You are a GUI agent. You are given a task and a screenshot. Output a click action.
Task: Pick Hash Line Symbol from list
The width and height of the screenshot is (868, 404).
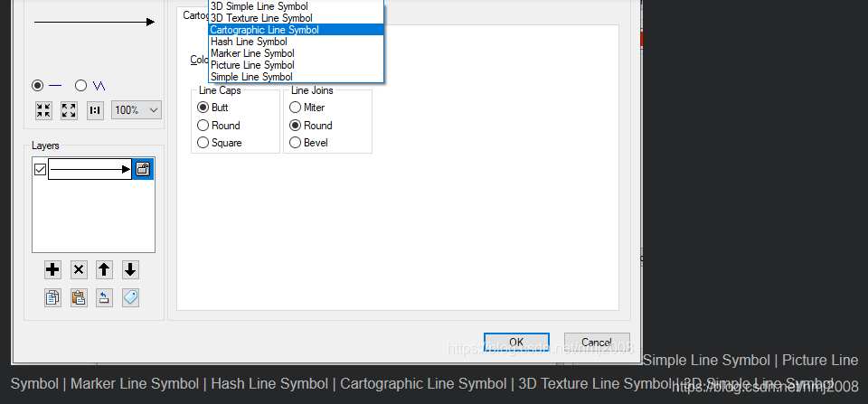click(x=296, y=42)
